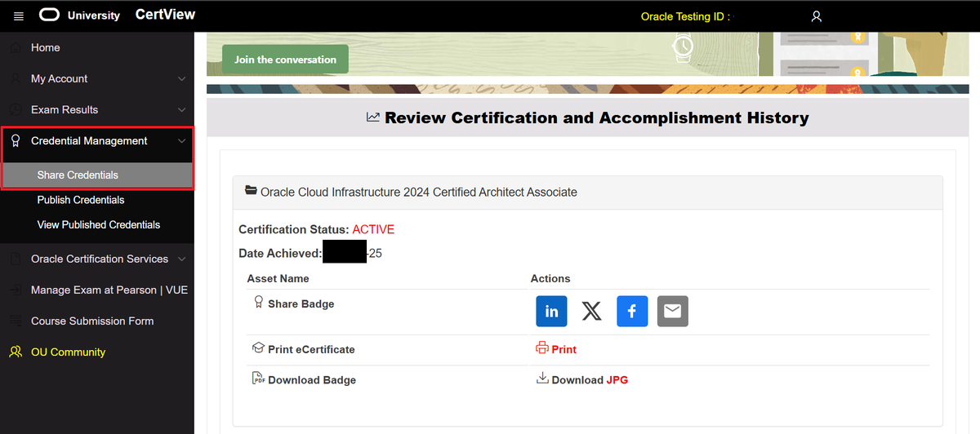Click the ACTIVE certification status text
This screenshot has width=980, height=434.
pyautogui.click(x=373, y=229)
